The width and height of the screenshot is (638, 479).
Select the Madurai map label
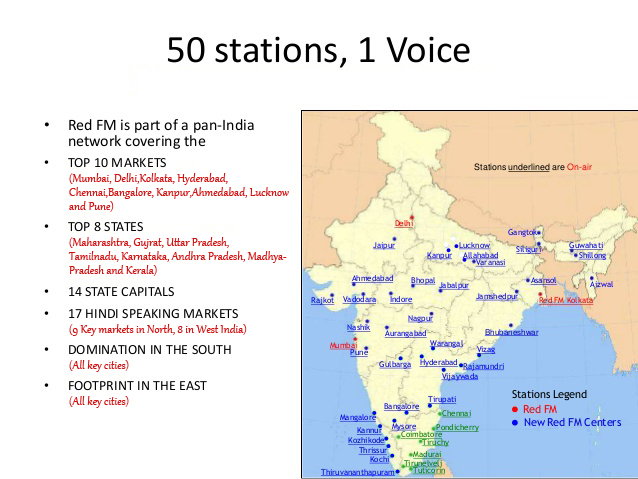pyautogui.click(x=427, y=455)
